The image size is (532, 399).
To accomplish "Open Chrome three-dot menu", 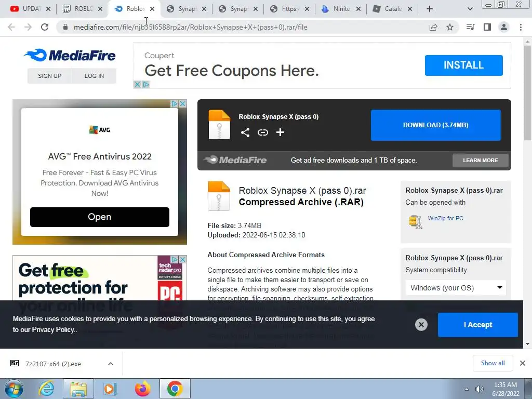I will click(x=521, y=27).
